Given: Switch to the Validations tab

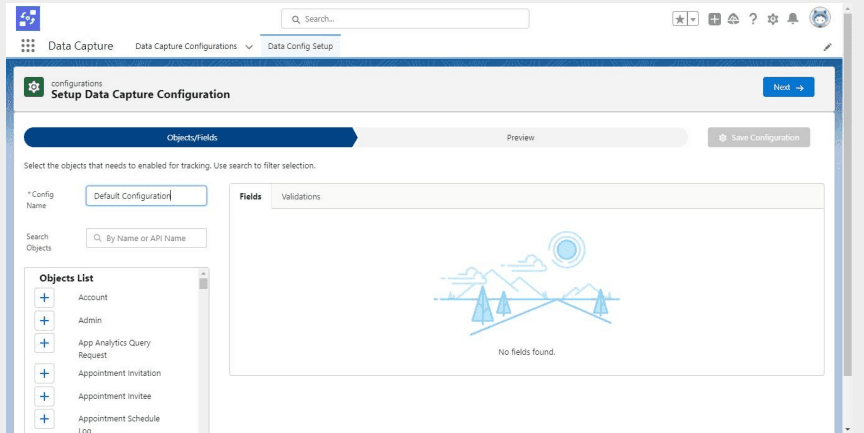Looking at the screenshot, I should [x=301, y=197].
